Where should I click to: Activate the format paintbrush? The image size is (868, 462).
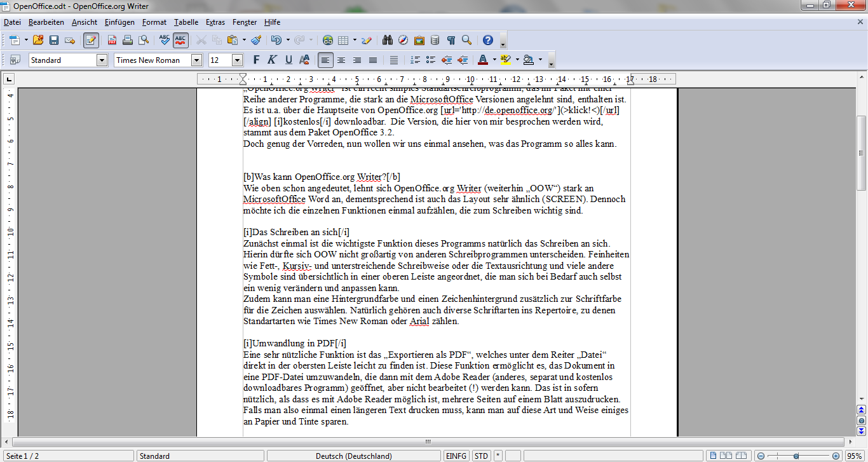click(x=256, y=40)
